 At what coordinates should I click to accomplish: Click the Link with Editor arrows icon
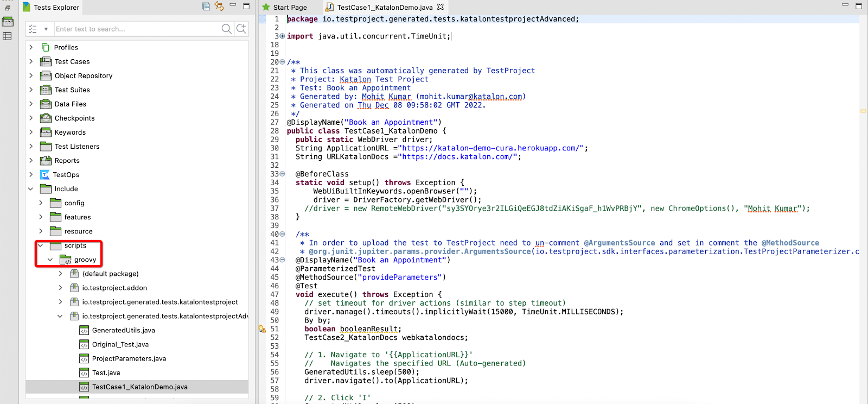point(219,7)
